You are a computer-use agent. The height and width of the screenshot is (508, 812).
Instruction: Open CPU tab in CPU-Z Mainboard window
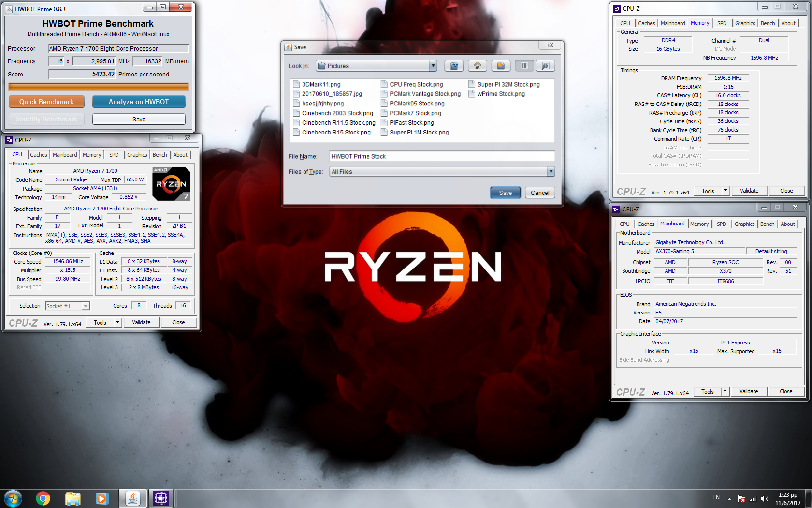[624, 224]
